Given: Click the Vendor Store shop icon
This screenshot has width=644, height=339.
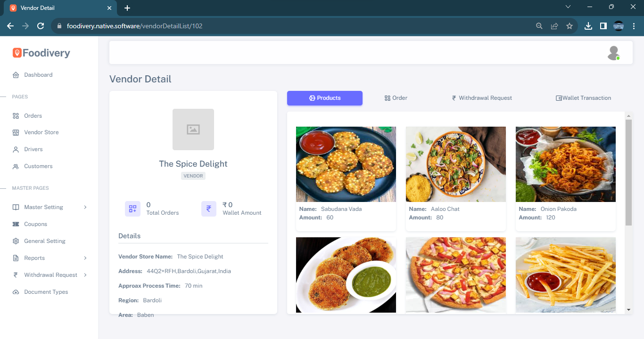Looking at the screenshot, I should pyautogui.click(x=16, y=133).
